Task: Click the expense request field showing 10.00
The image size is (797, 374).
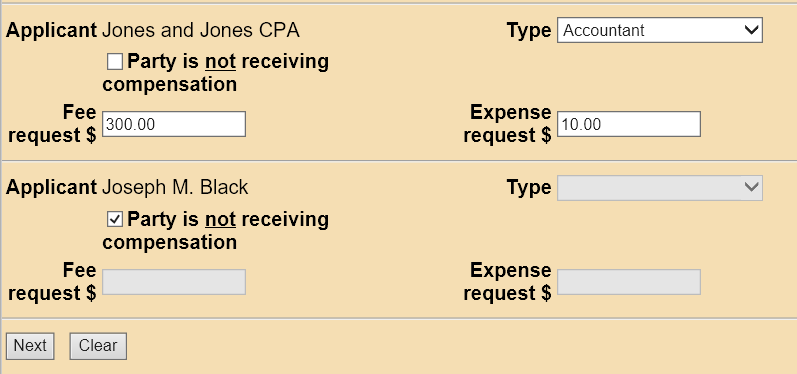Action: pos(629,124)
